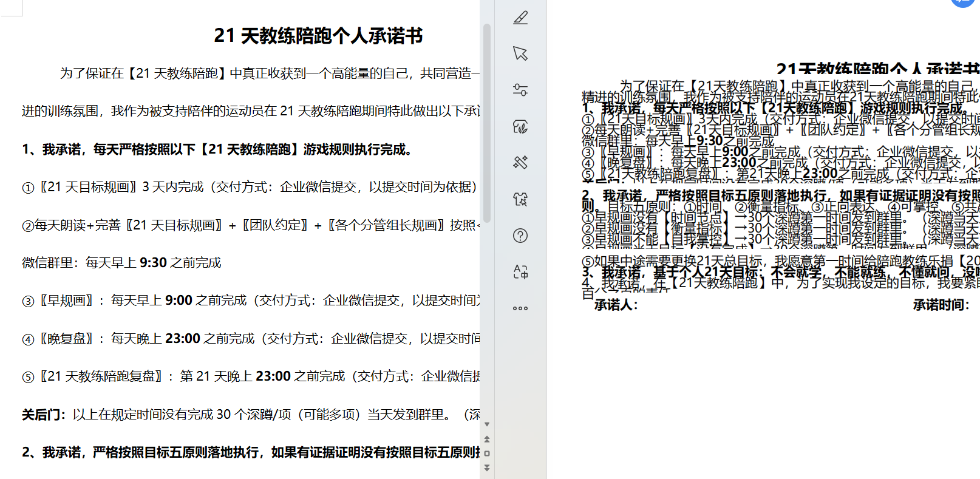This screenshot has width=980, height=479.
Task: Click the 承诺人 field in right document
Action: pyautogui.click(x=616, y=305)
